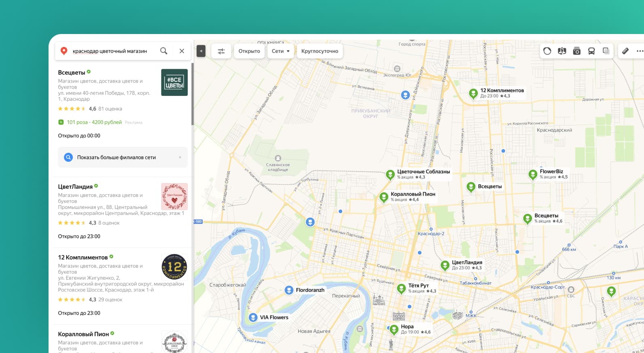644x353 pixels.
Task: Click the СБС map marker icon
Action: coord(571,289)
